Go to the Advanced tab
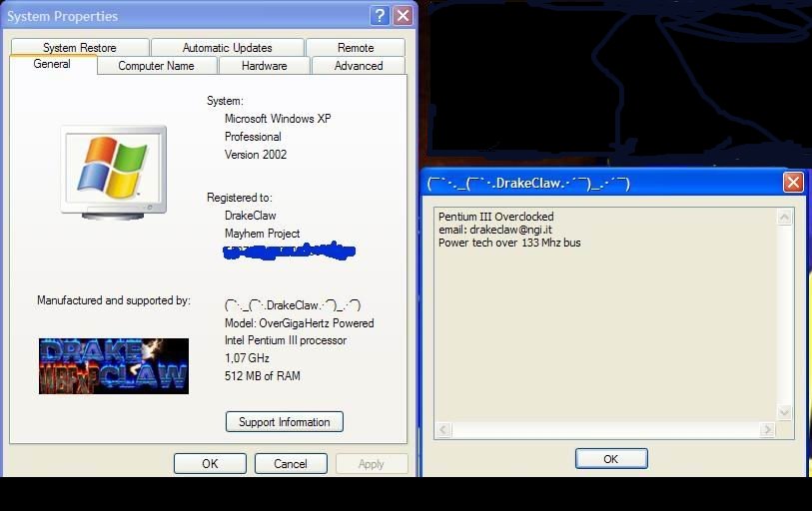 coord(359,66)
